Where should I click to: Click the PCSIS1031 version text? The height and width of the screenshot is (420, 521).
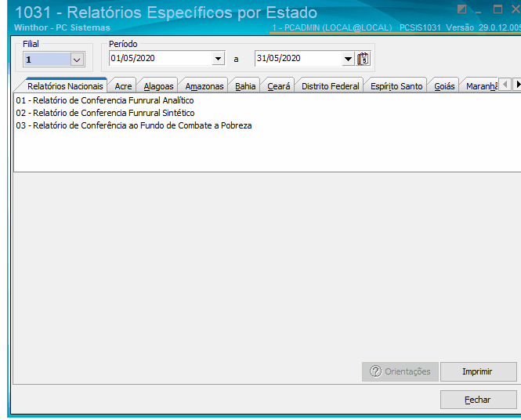[460, 27]
